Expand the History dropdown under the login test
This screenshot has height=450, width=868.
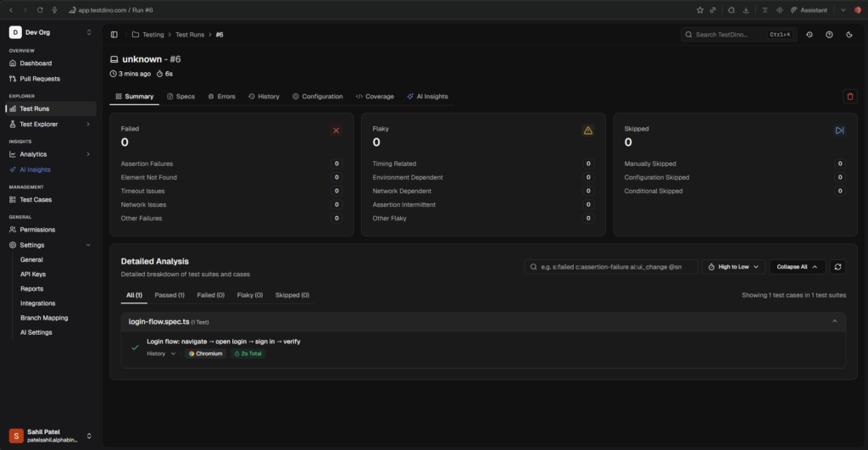point(162,353)
